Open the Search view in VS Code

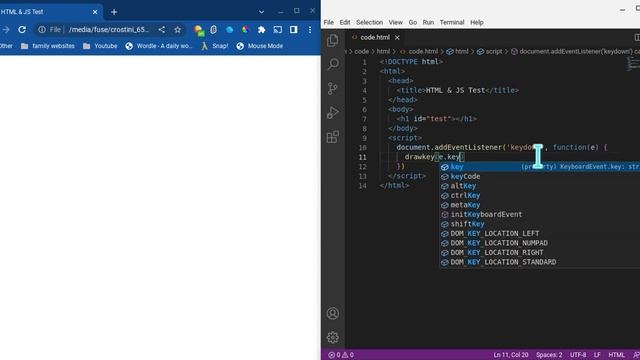tap(333, 64)
